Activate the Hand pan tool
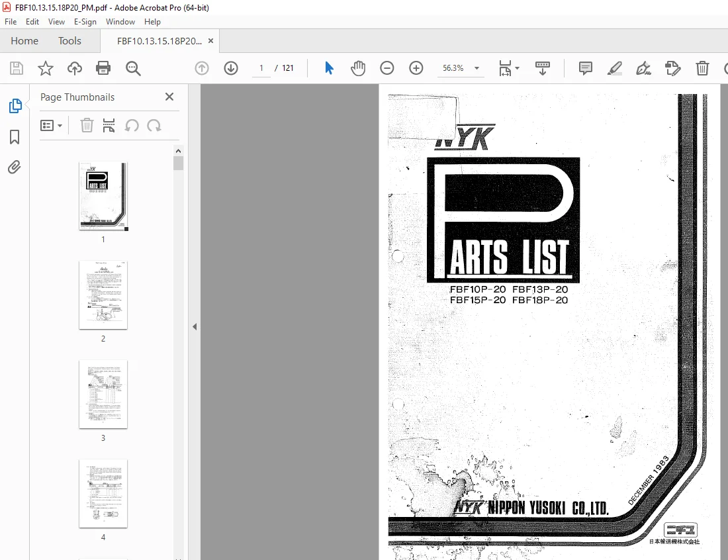Image resolution: width=728 pixels, height=560 pixels. click(358, 68)
